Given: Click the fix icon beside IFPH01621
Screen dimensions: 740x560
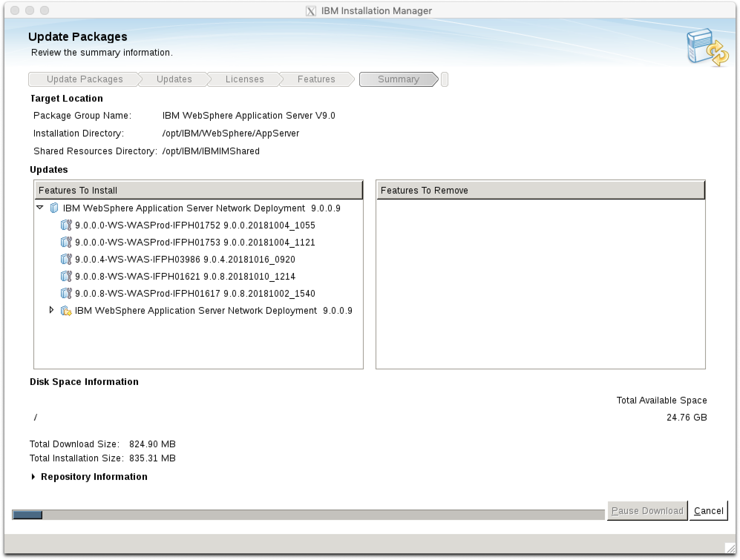Looking at the screenshot, I should [66, 276].
